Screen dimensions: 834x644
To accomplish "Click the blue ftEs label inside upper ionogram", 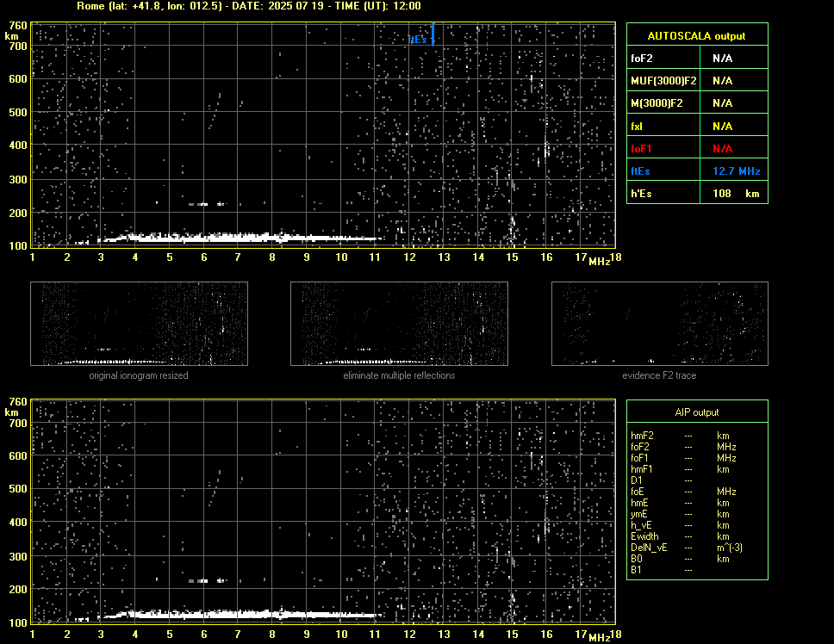I will pos(418,40).
